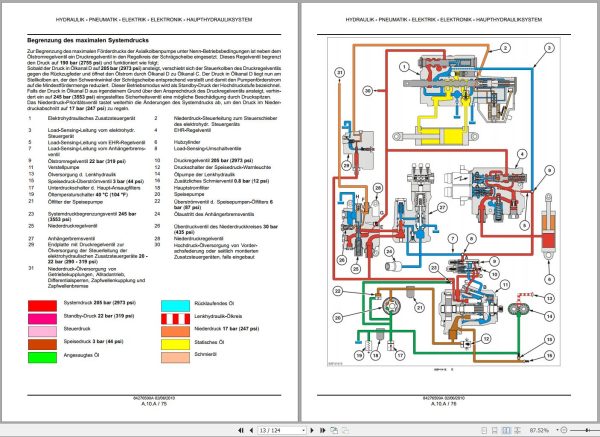Click the magenta Standby-Druck swatch

click(42, 318)
